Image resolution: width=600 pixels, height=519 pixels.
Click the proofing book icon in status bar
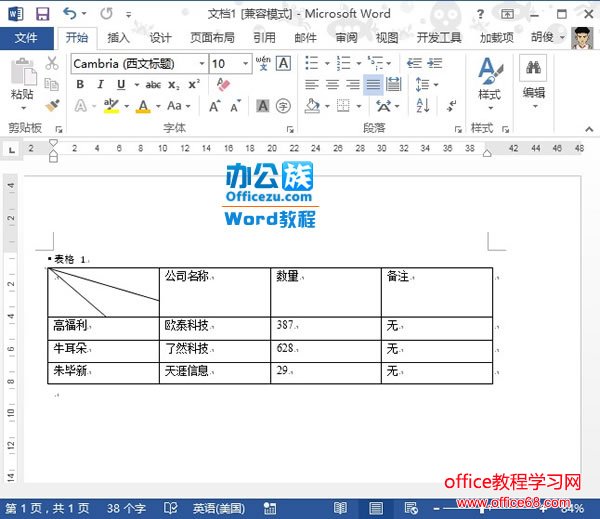[170, 508]
